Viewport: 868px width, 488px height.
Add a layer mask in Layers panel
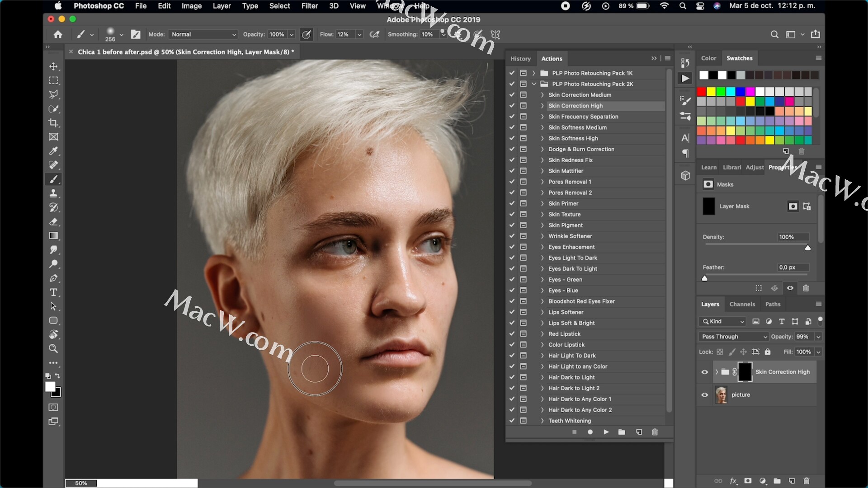[x=748, y=481]
